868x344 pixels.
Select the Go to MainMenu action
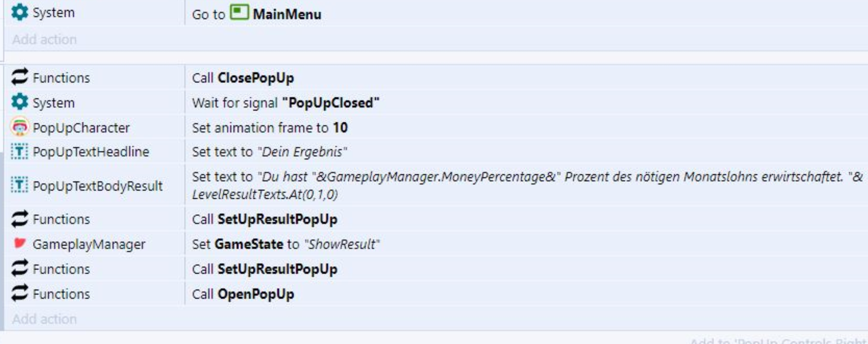tap(257, 14)
